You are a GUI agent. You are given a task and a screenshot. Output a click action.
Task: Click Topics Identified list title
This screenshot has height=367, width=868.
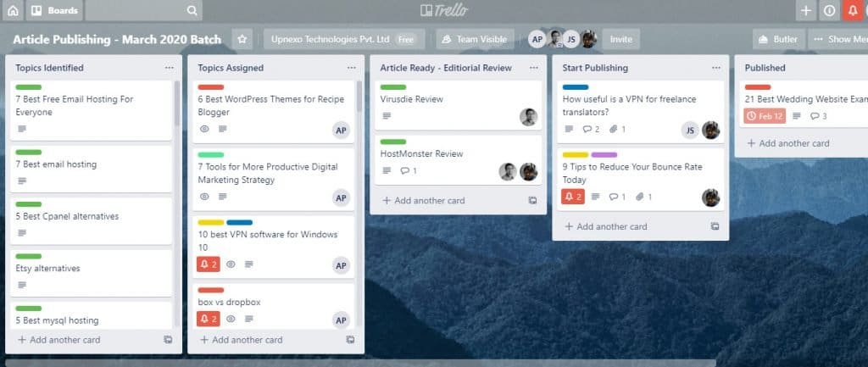tap(49, 68)
